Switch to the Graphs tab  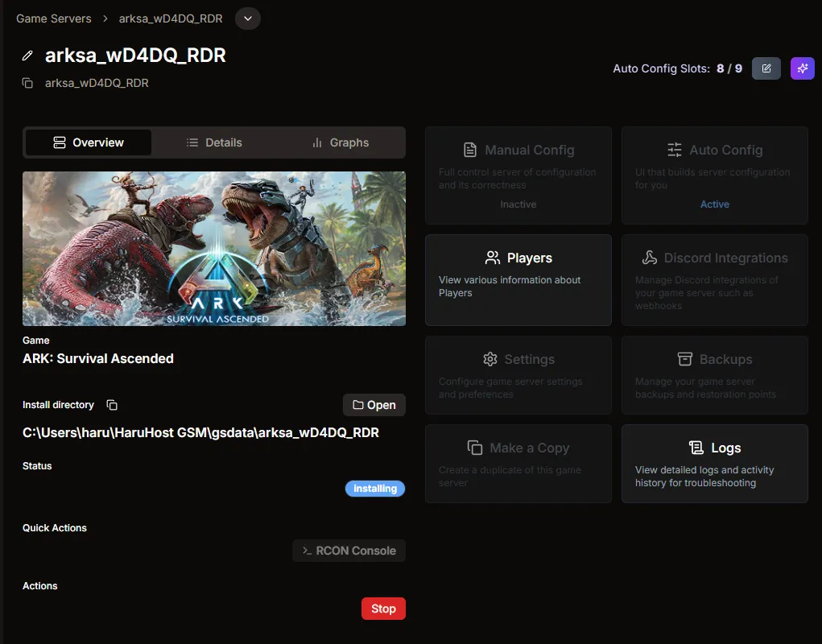point(341,142)
